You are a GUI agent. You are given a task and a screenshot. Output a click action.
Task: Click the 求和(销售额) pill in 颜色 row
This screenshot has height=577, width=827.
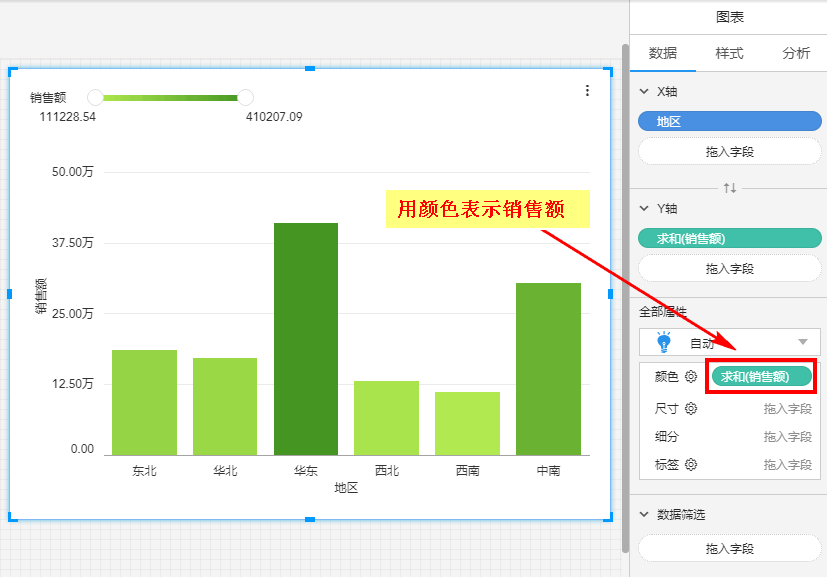pyautogui.click(x=761, y=376)
